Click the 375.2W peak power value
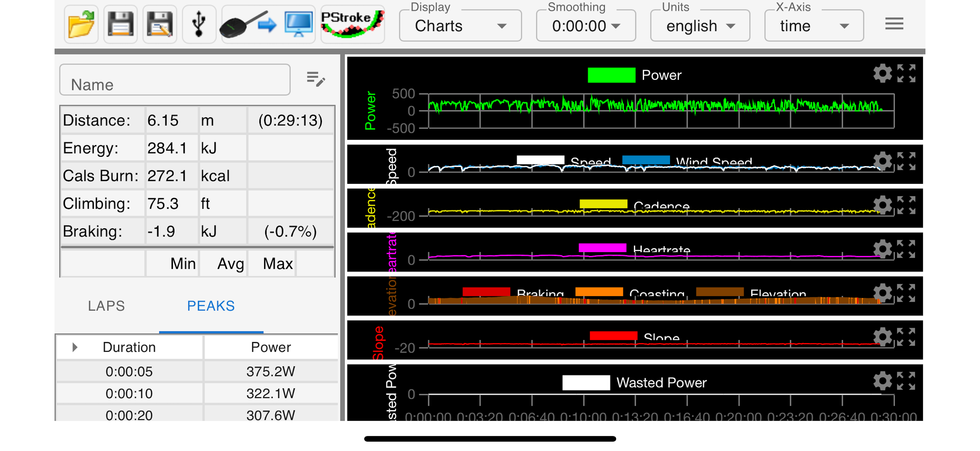980x451 pixels. click(271, 371)
